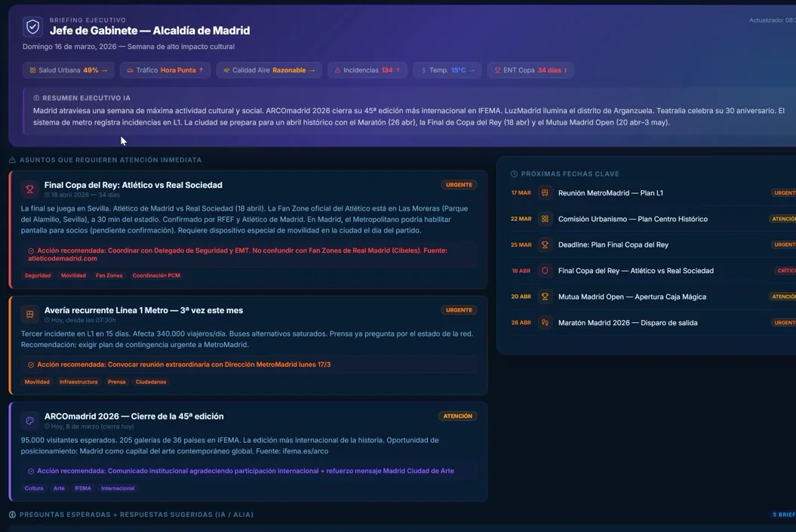Viewport: 796px width, 532px height.
Task: Open the Tráfico Hora Punta status chip
Action: point(164,70)
